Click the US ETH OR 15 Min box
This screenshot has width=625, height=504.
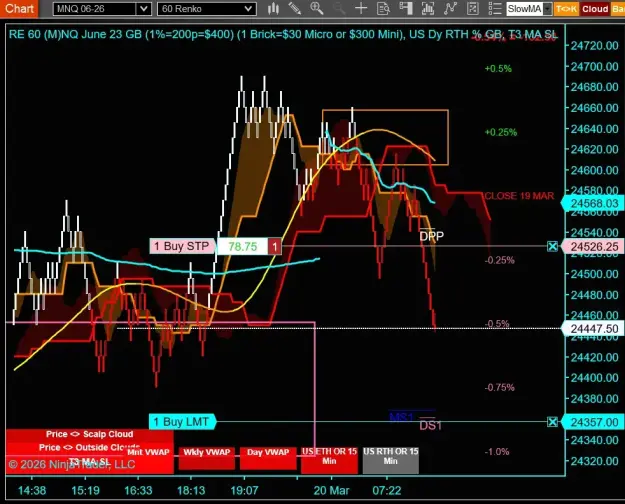329,460
